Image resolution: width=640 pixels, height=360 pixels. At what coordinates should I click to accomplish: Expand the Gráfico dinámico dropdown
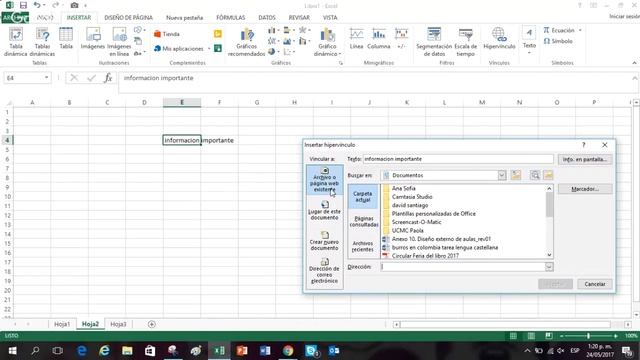coord(340,54)
